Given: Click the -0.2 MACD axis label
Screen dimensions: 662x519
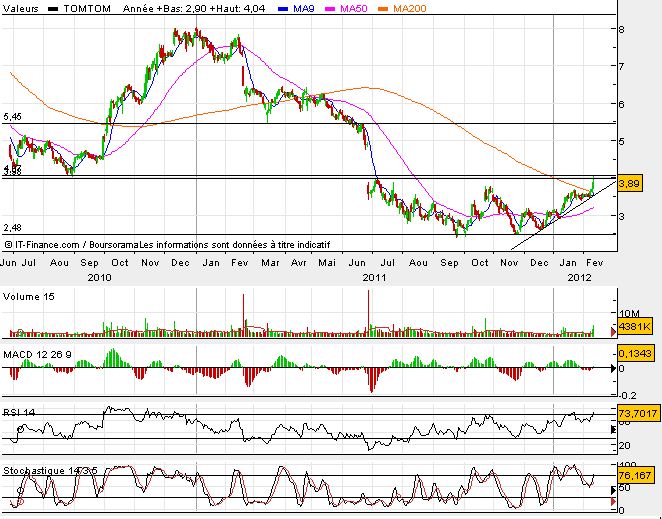Looking at the screenshot, I should point(627,396).
